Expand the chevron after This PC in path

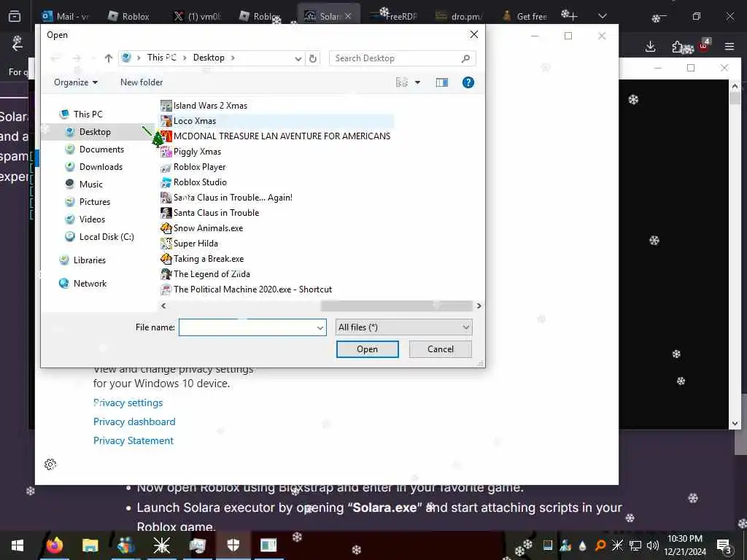(x=185, y=58)
